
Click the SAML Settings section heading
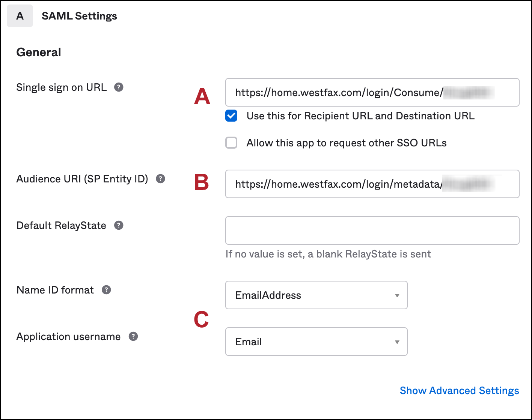pos(79,16)
